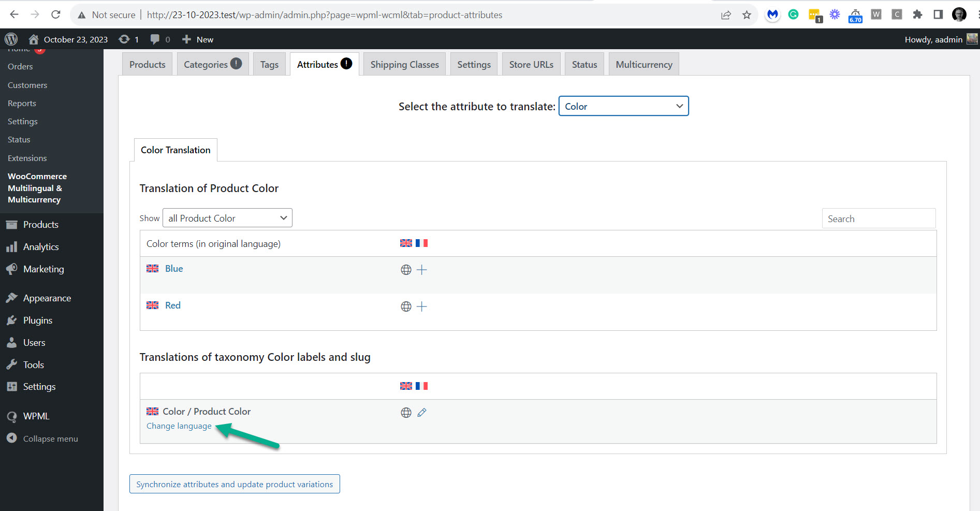Image resolution: width=980 pixels, height=511 pixels.
Task: Edit Color label translation with pencil icon
Action: tap(422, 413)
